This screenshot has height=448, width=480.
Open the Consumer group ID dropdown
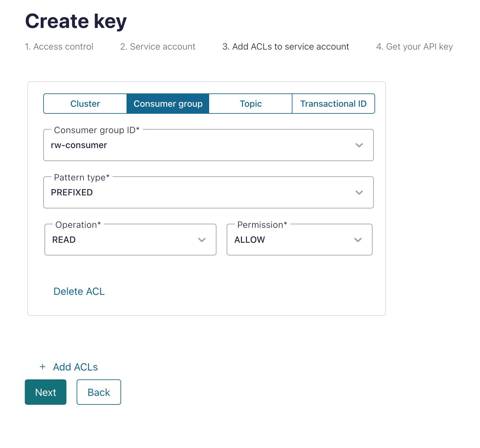click(x=209, y=145)
